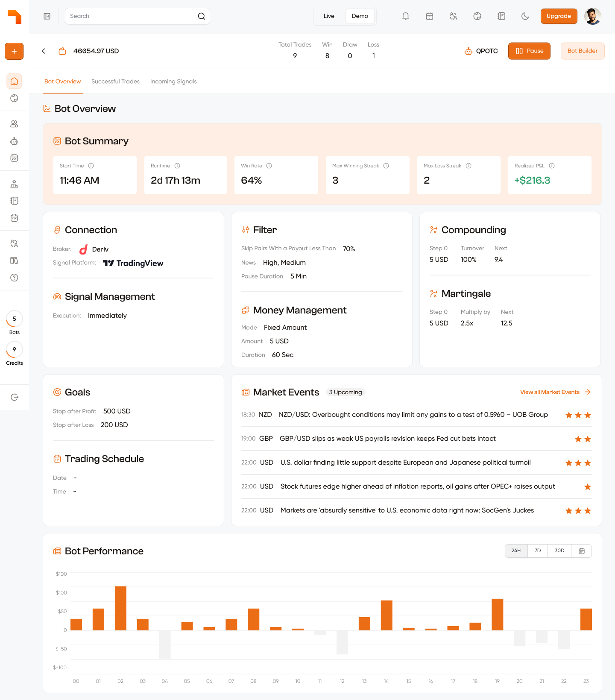
Task: Open the users group icon in sidebar
Action: (14, 124)
